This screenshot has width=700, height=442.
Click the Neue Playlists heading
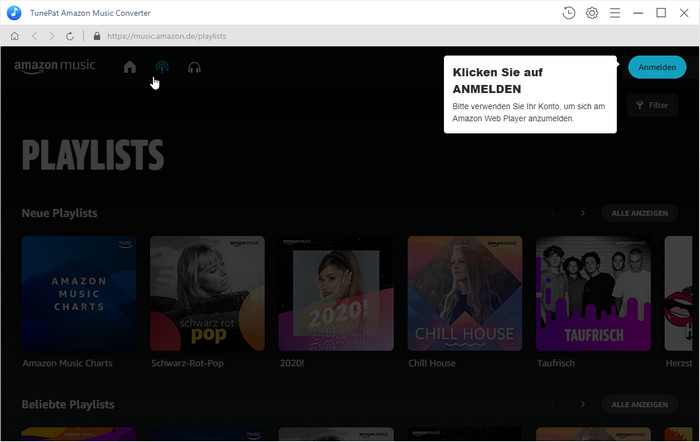pos(59,213)
